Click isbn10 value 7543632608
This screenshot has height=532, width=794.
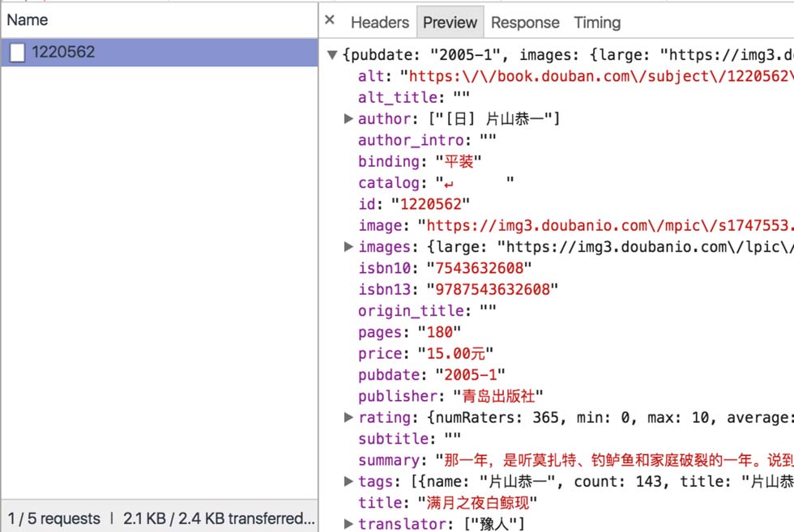coord(479,268)
